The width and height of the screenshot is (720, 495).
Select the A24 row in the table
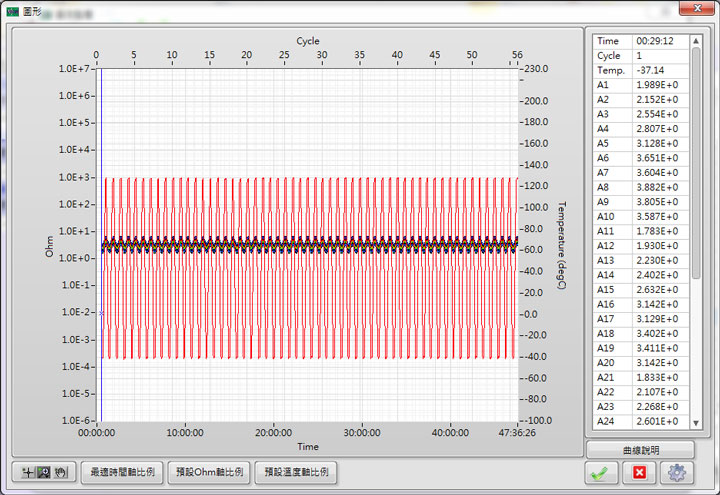640,420
